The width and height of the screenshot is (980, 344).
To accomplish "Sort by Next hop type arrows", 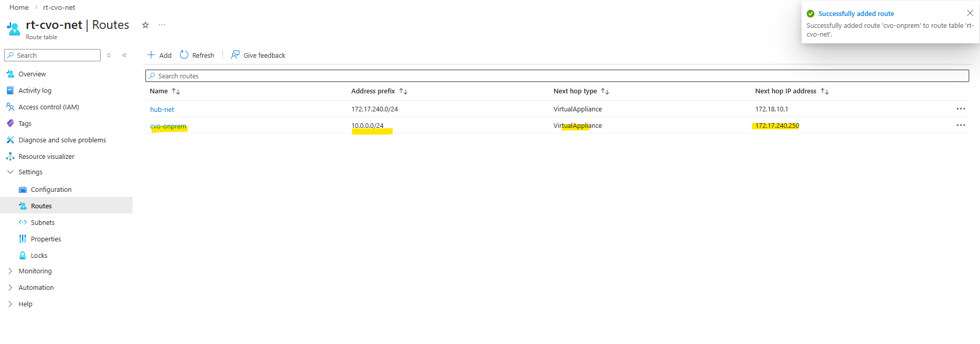I will (605, 91).
